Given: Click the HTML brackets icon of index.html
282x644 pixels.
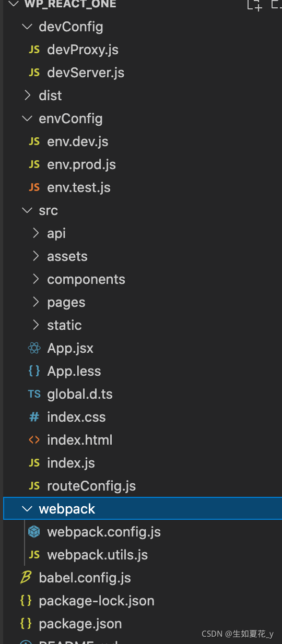Looking at the screenshot, I should point(34,440).
